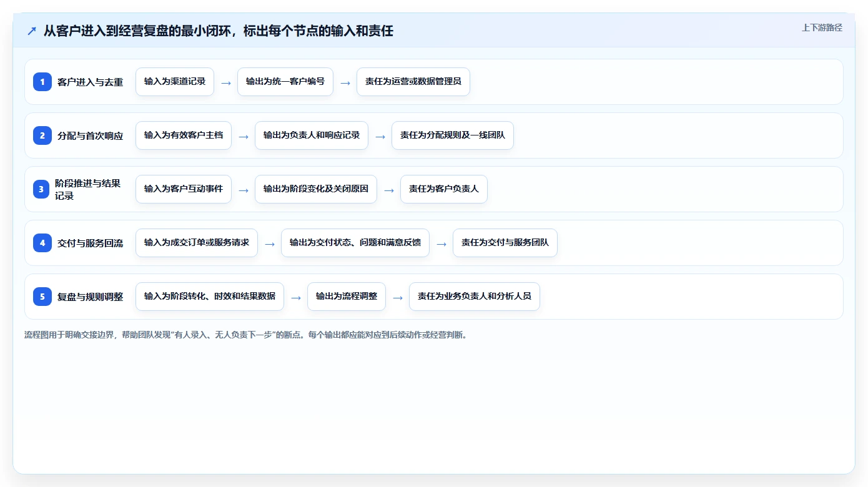Click arrow after 输出为交付状态、问题和满意反馈
Screen dimensions: 868x487
pos(441,243)
